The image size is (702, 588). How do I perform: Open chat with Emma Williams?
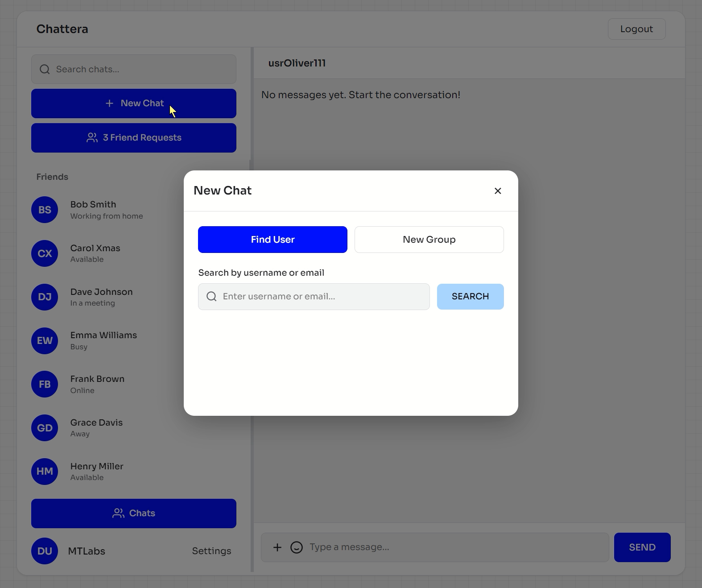click(134, 341)
